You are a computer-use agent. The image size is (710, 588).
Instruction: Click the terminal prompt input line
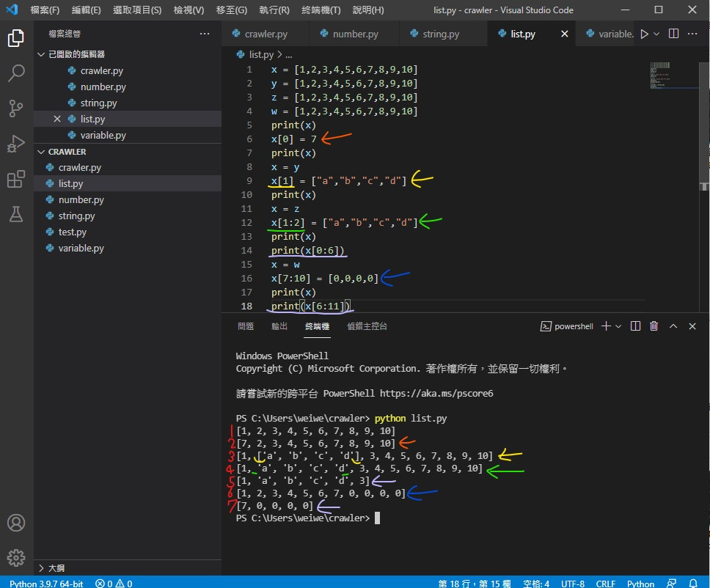[307, 518]
